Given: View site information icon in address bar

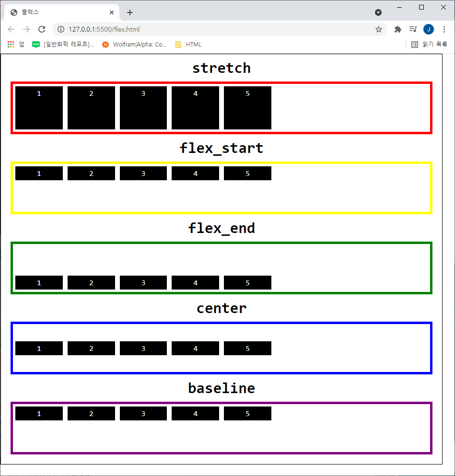Looking at the screenshot, I should pyautogui.click(x=61, y=29).
